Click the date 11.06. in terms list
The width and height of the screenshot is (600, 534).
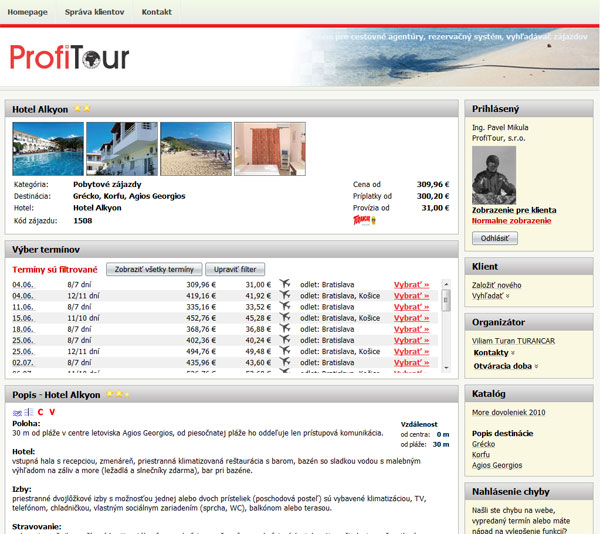[x=23, y=307]
